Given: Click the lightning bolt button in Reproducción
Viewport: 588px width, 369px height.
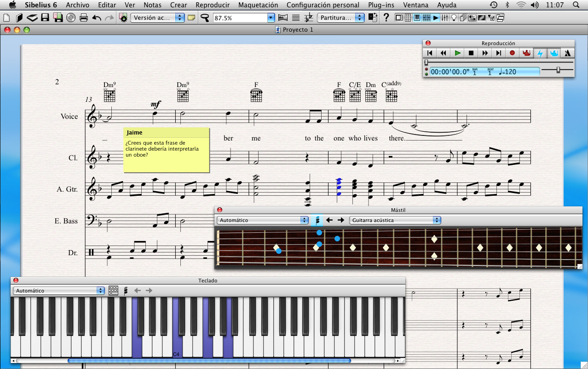Looking at the screenshot, I should click(x=540, y=53).
